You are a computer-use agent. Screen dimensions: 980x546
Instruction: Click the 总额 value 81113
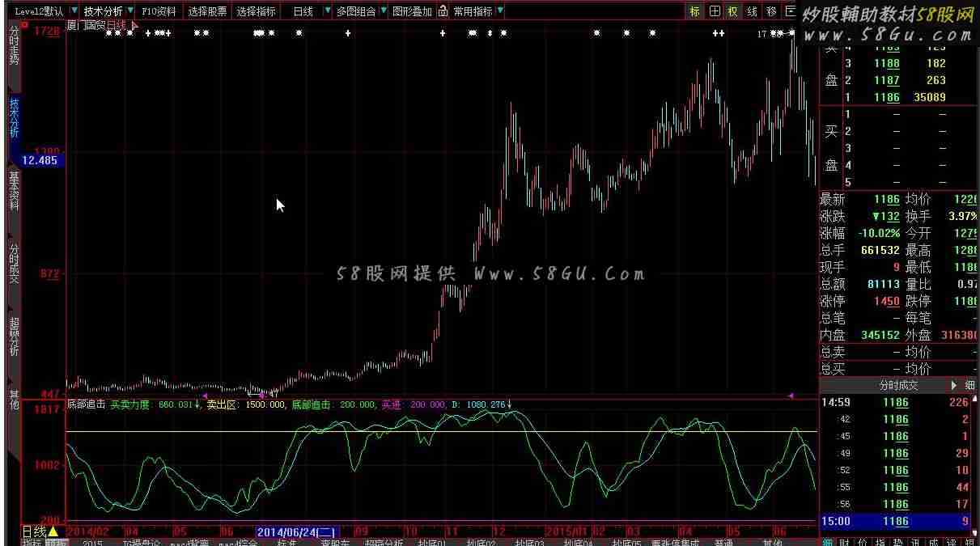coord(883,284)
